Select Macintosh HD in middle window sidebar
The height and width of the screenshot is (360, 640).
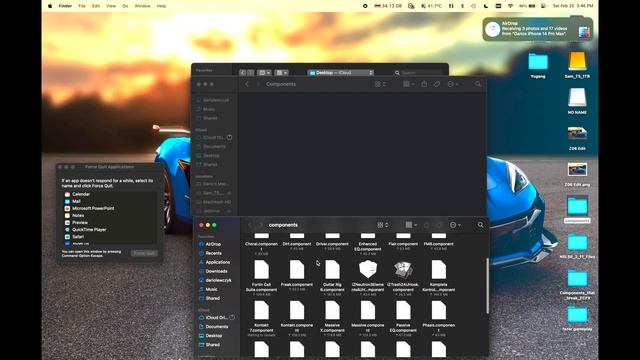click(213, 202)
